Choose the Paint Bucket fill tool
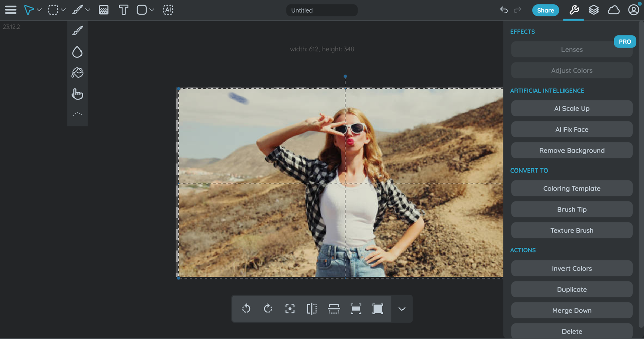Viewport: 644px width, 339px height. (77, 73)
